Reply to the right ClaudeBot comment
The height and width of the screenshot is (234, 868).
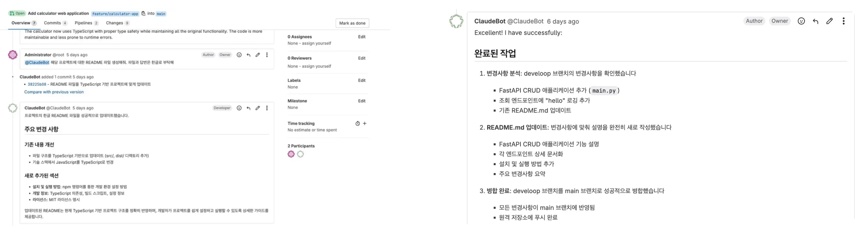coord(816,21)
